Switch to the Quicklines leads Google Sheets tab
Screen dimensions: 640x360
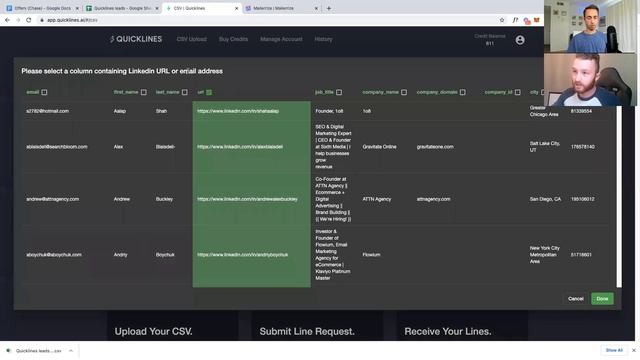[x=122, y=8]
